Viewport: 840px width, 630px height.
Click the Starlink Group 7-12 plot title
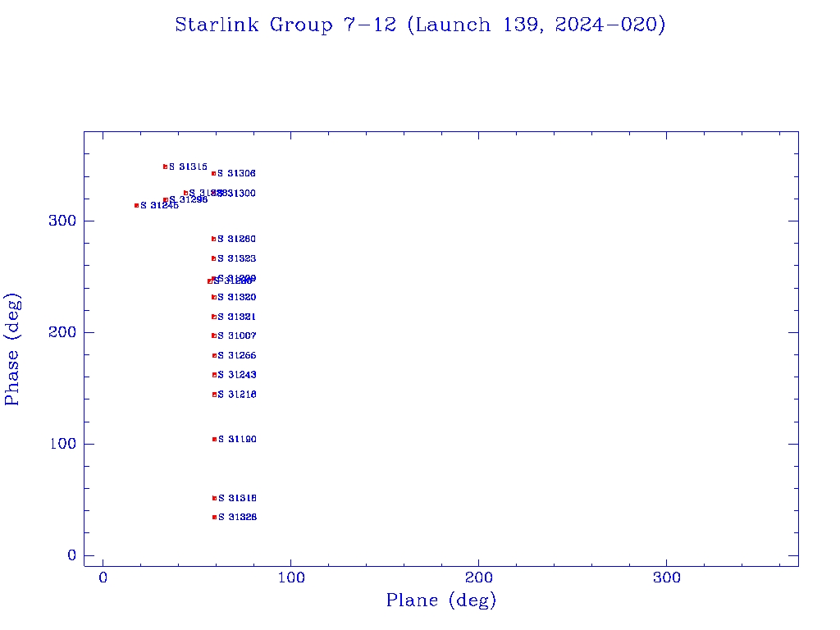click(420, 25)
